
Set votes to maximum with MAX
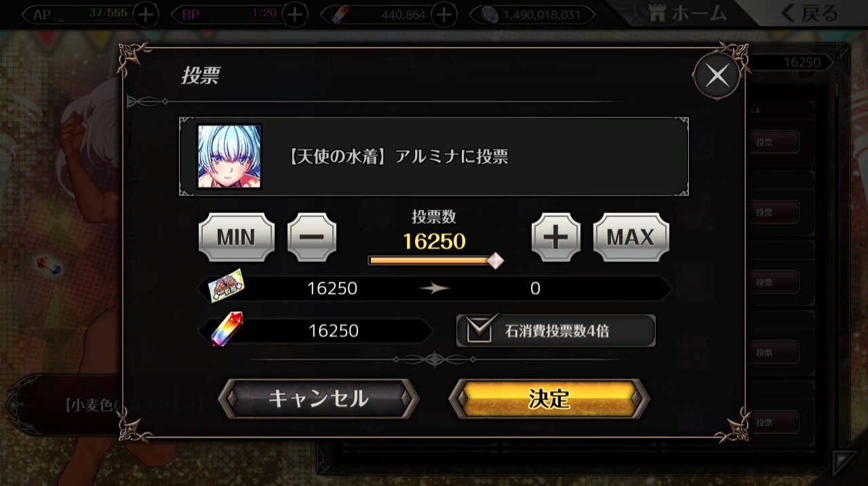tap(631, 237)
